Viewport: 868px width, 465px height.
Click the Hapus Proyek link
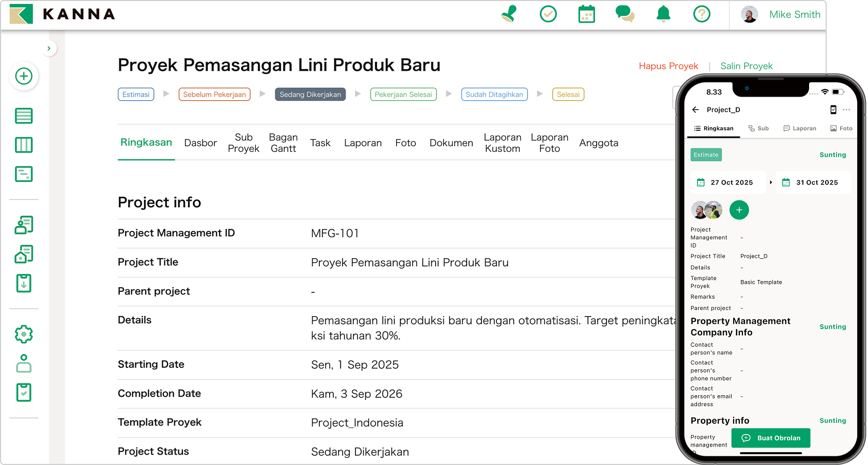[669, 66]
